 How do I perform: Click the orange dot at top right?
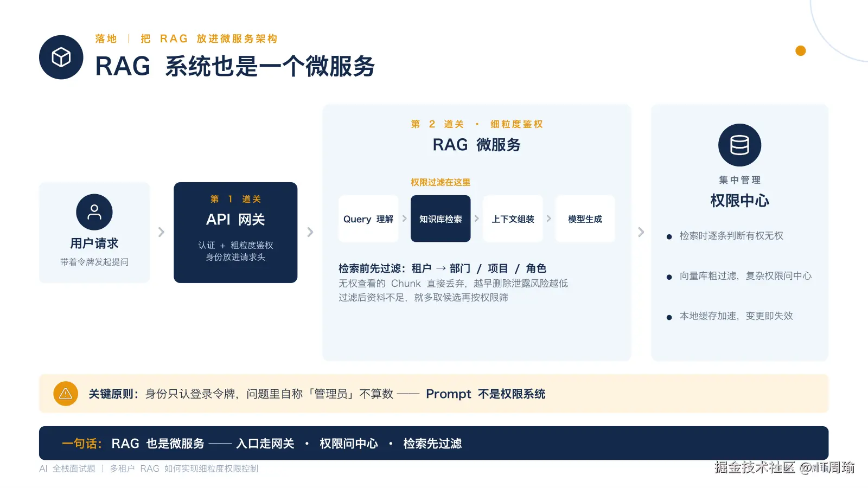tap(800, 51)
